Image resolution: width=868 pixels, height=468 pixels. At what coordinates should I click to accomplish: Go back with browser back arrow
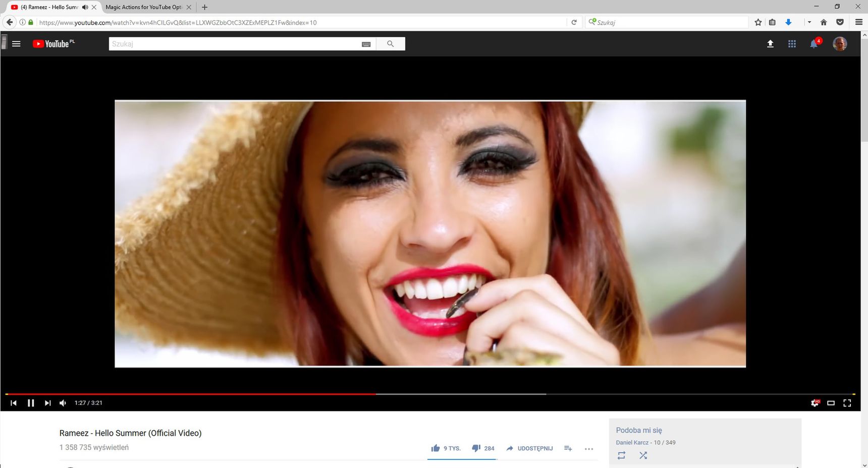coord(9,22)
